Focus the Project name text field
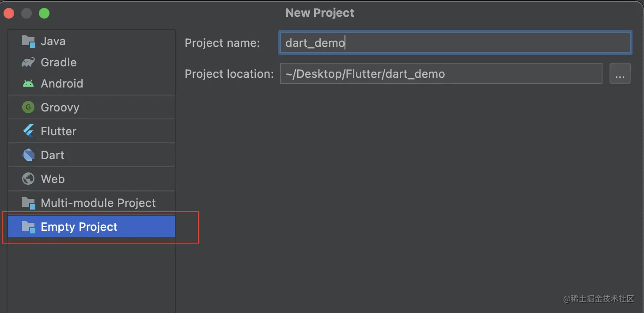The image size is (644, 313). click(x=455, y=43)
